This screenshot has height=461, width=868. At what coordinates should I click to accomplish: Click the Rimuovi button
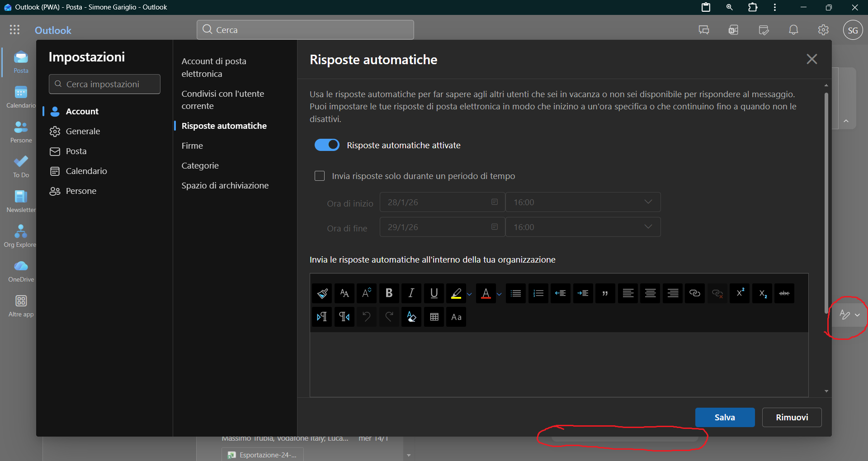coord(792,417)
